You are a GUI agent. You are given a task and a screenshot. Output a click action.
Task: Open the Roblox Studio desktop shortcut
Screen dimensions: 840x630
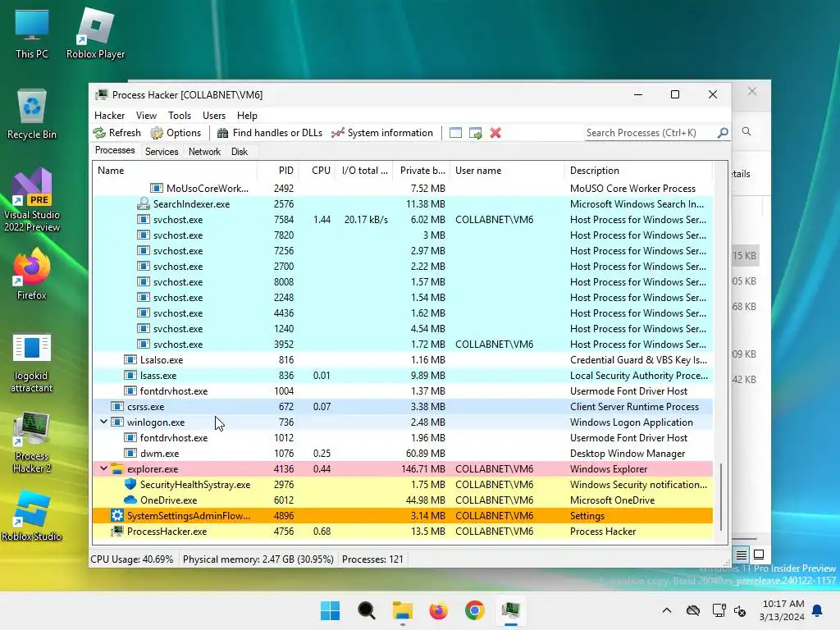[x=32, y=515]
